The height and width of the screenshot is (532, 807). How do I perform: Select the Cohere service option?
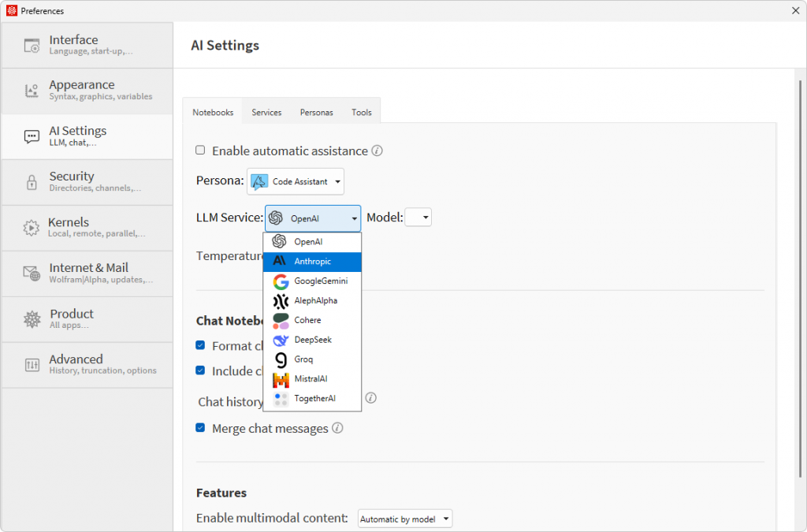pos(312,320)
